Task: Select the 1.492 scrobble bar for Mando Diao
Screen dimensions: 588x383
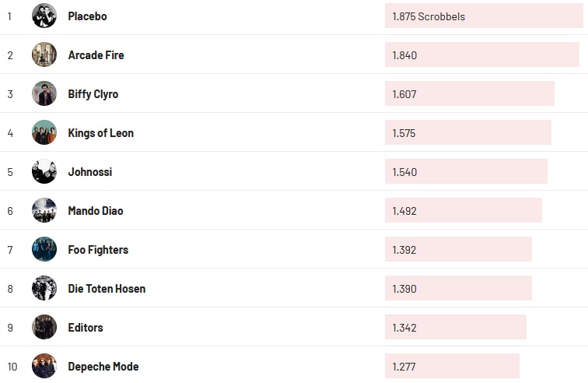Action: point(463,210)
